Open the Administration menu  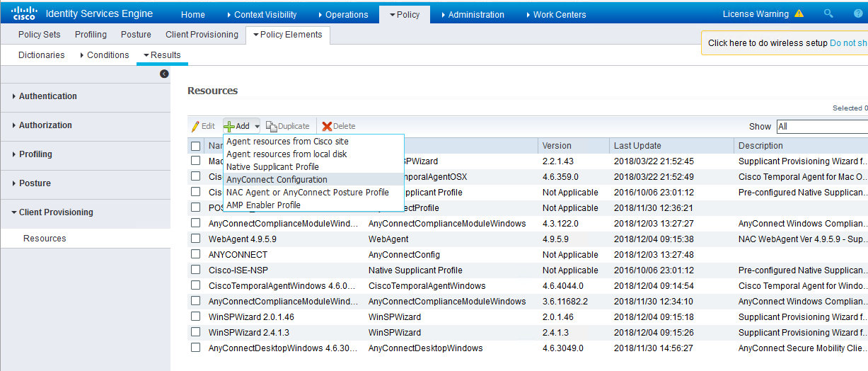473,14
